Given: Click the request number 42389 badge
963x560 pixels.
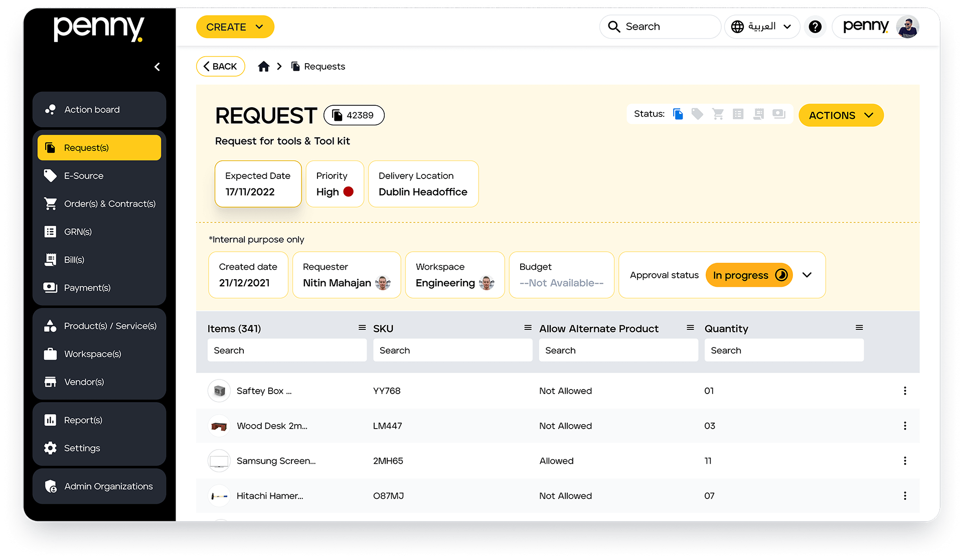Looking at the screenshot, I should point(354,115).
